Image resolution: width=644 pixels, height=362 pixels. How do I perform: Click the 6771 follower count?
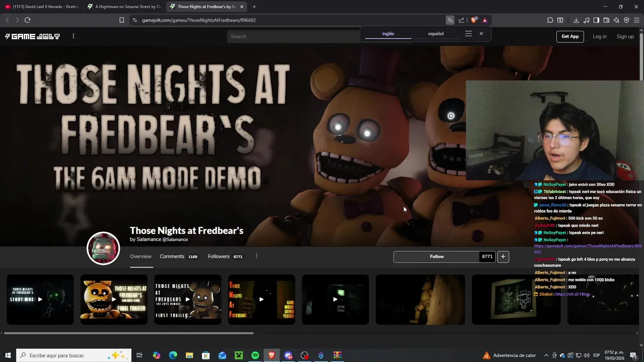(487, 256)
